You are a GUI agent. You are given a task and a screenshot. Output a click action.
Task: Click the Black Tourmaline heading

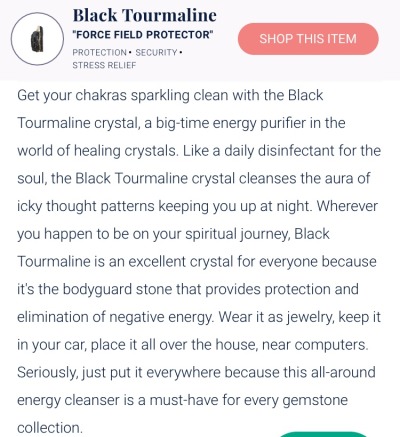coord(145,15)
